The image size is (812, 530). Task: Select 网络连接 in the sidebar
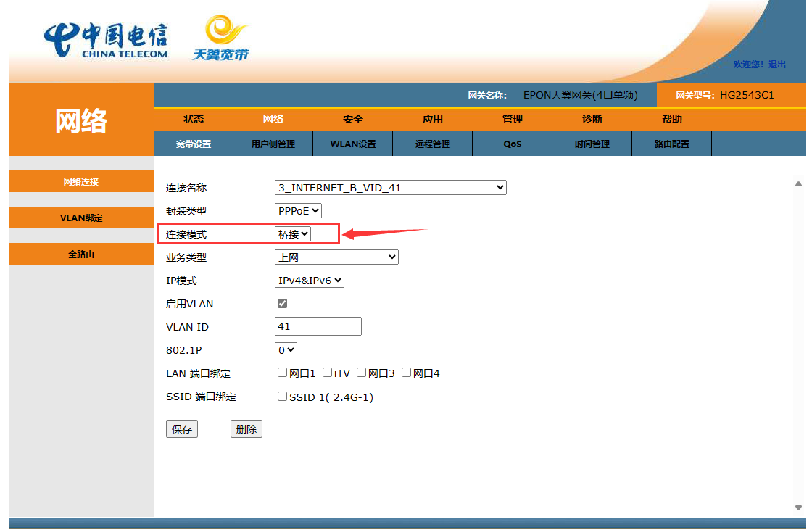81,181
